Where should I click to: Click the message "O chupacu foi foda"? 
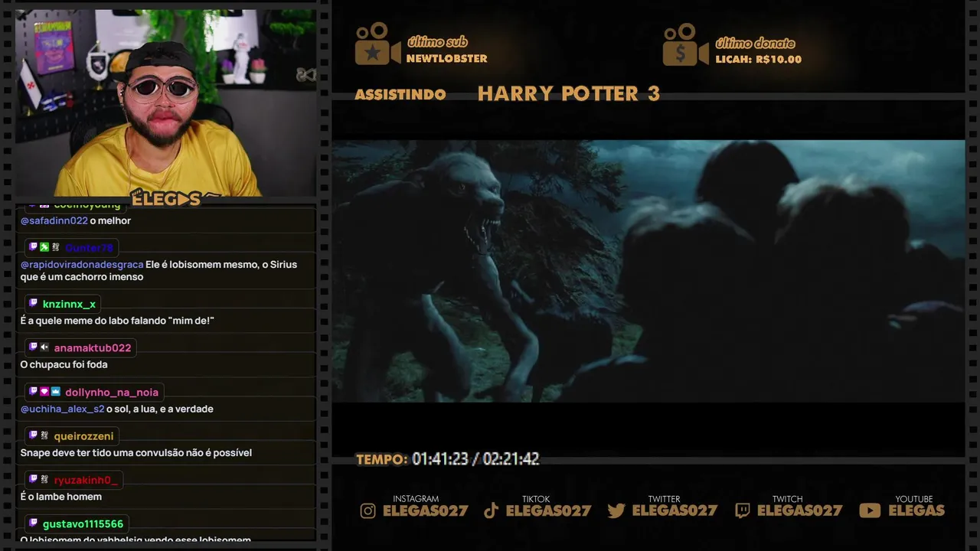pos(64,365)
